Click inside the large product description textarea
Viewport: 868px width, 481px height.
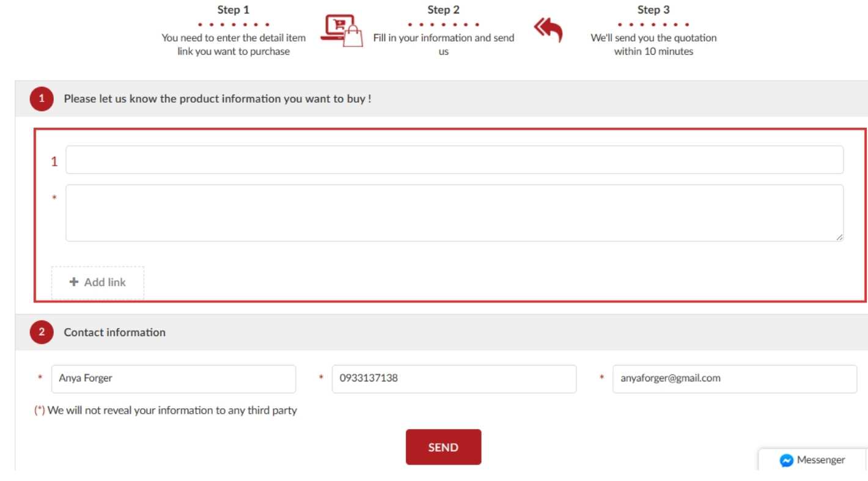tap(454, 213)
